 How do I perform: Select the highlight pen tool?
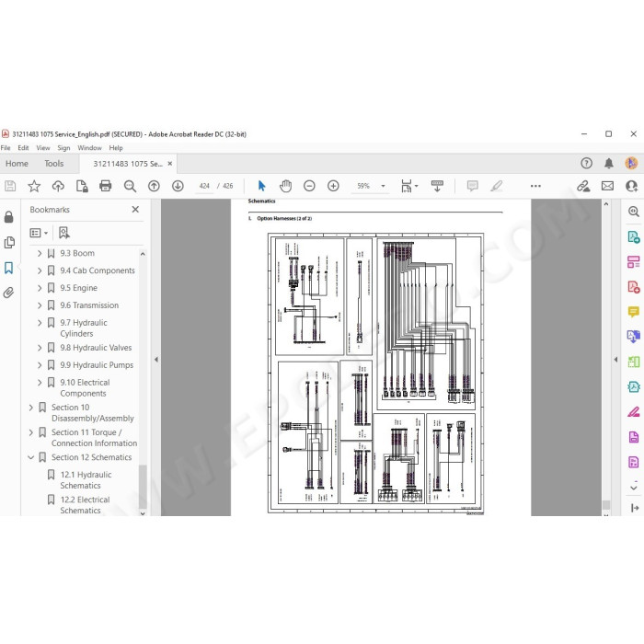[496, 186]
